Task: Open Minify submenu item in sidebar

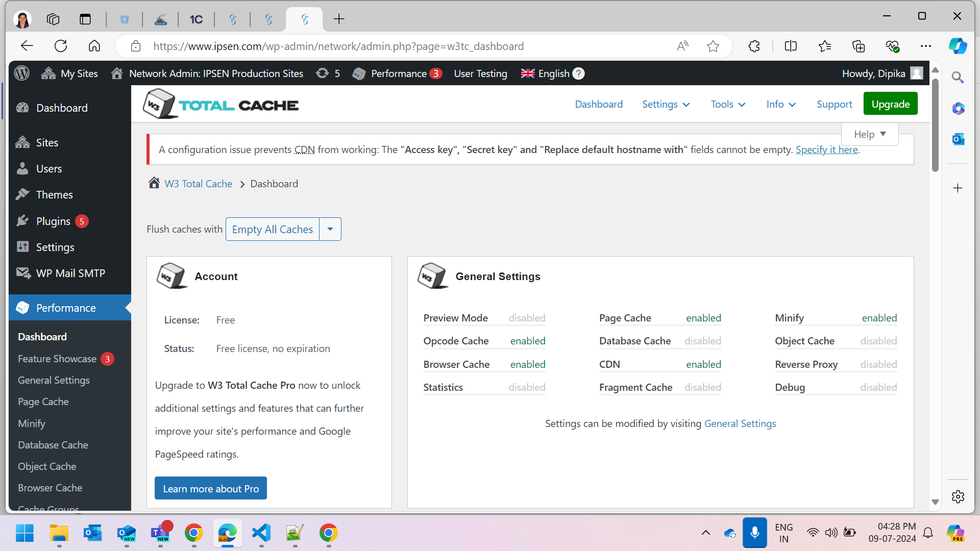Action: (x=32, y=423)
